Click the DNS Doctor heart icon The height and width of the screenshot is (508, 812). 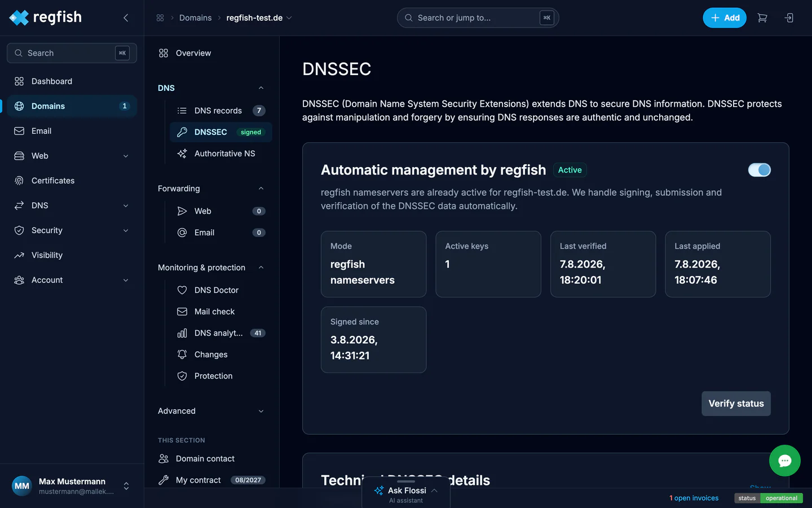[182, 290]
